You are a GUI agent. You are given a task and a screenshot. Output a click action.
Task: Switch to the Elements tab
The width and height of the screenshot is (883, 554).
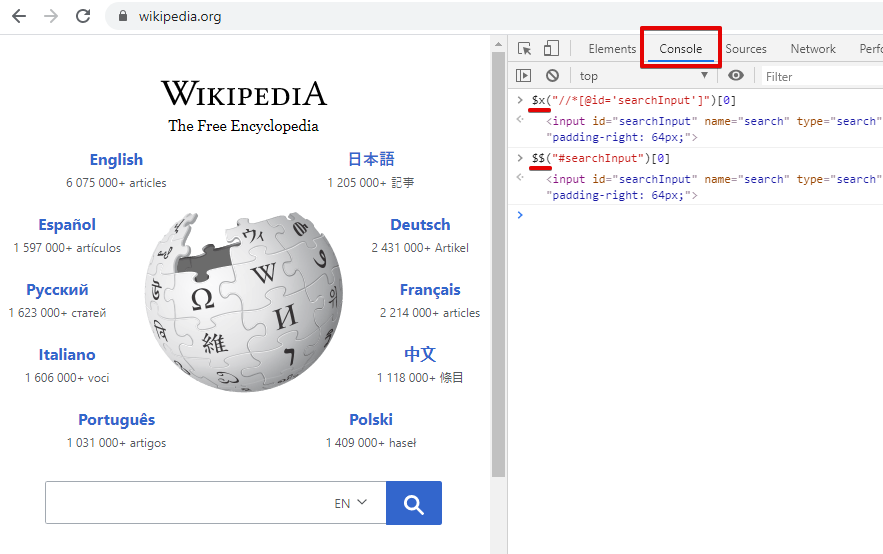(612, 49)
